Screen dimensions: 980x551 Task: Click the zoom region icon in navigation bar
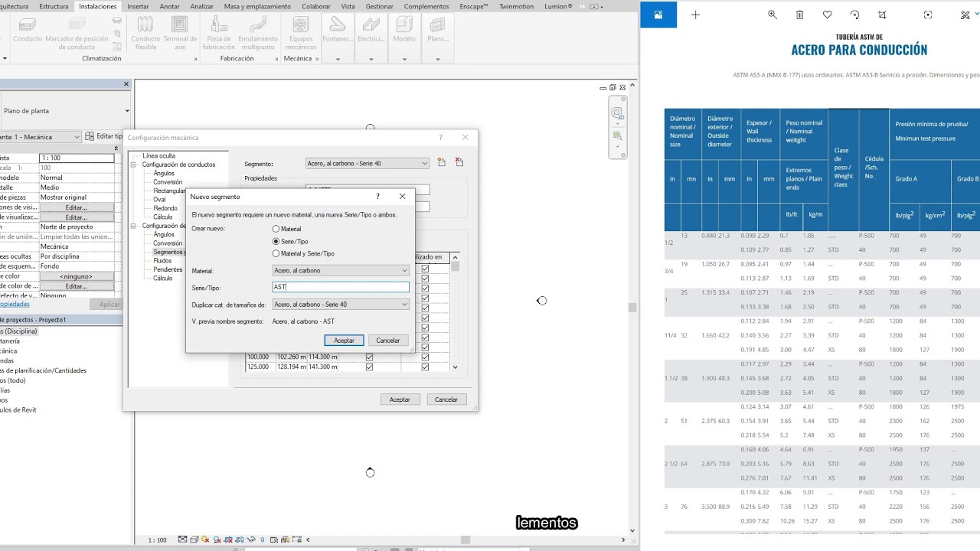(617, 136)
